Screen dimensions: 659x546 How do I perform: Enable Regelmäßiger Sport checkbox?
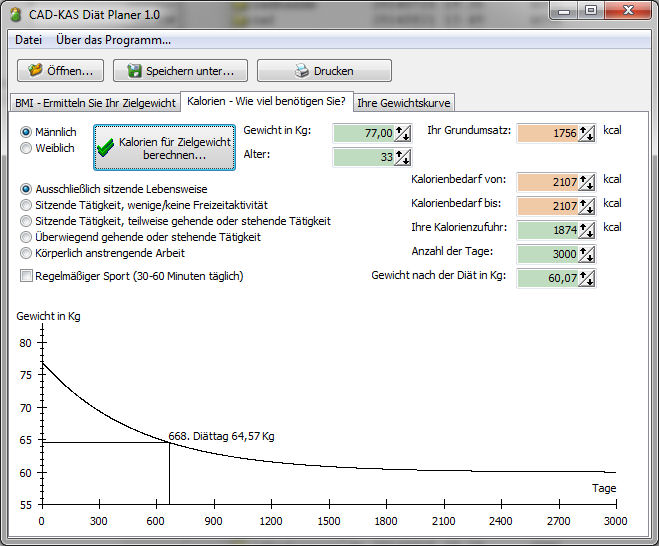(x=27, y=276)
